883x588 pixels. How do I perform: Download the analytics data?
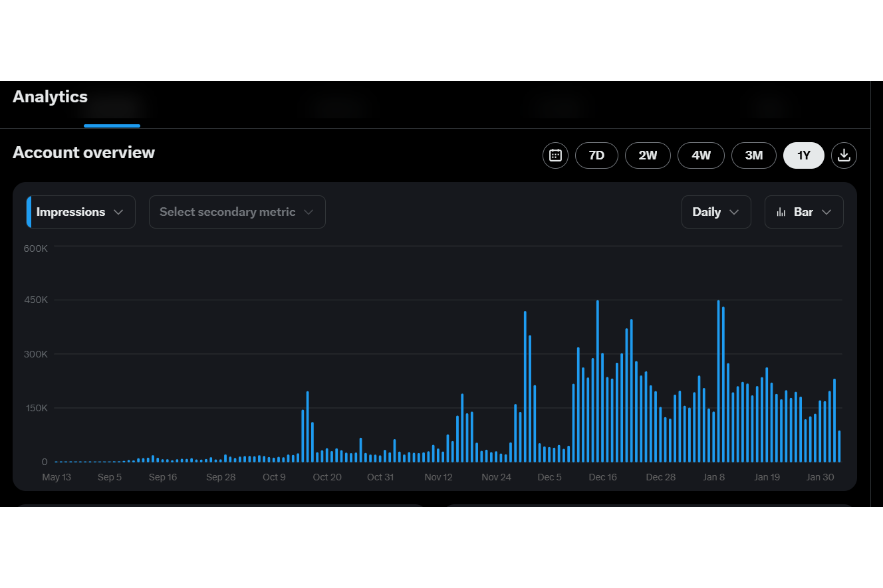click(844, 155)
